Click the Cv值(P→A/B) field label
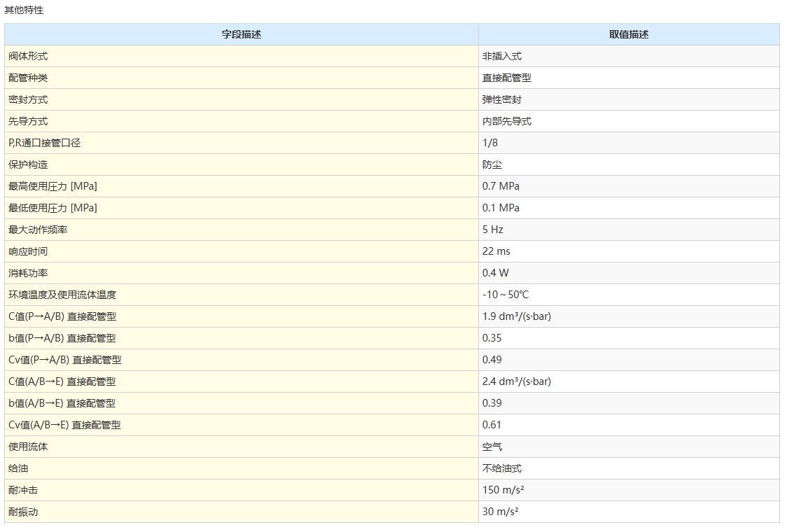The height and width of the screenshot is (532, 787). click(x=64, y=360)
